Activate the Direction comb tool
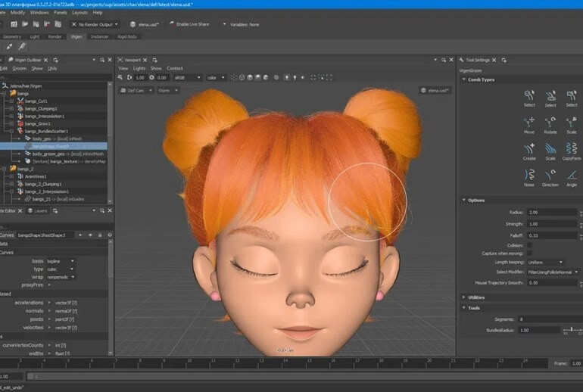Viewport: 583px width, 392px height. point(550,175)
